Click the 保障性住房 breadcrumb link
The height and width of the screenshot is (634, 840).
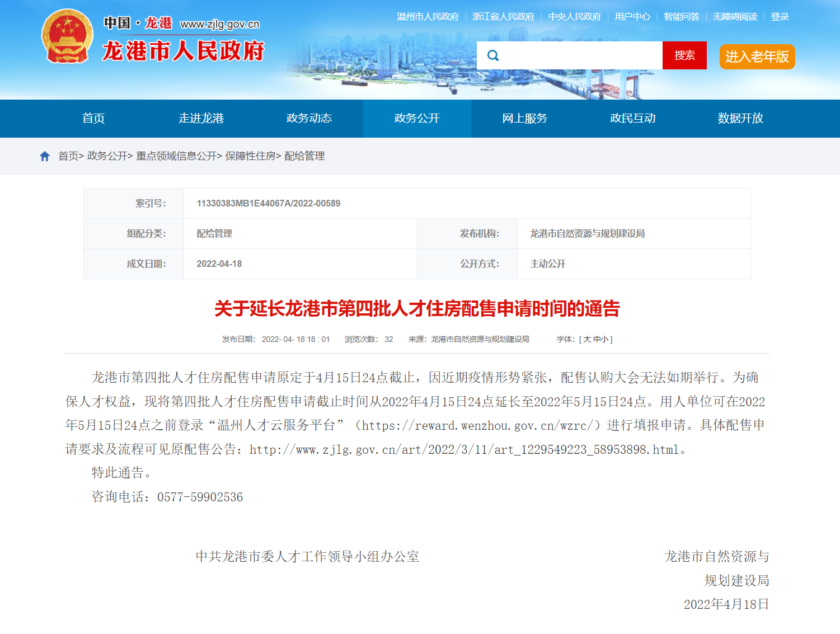250,156
